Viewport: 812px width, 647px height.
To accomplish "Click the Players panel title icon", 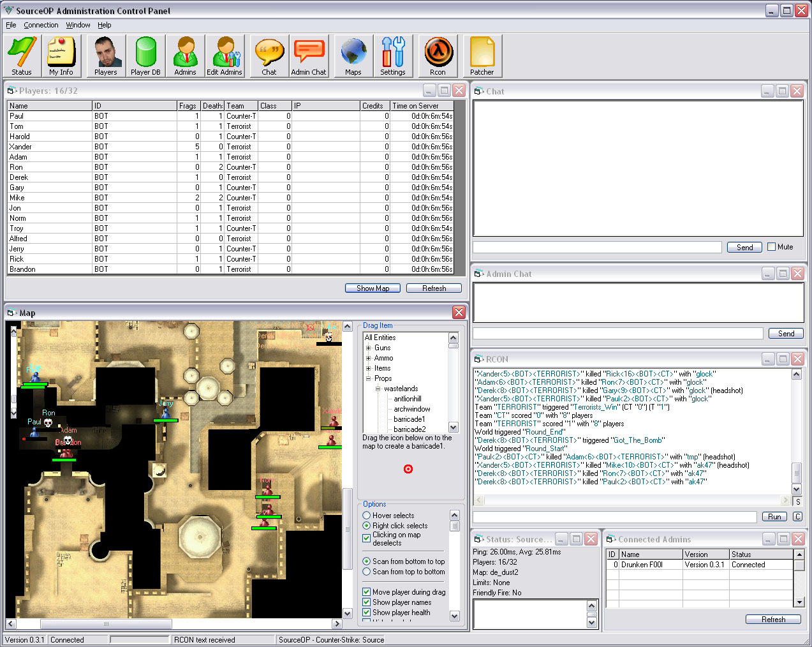I will click(11, 91).
